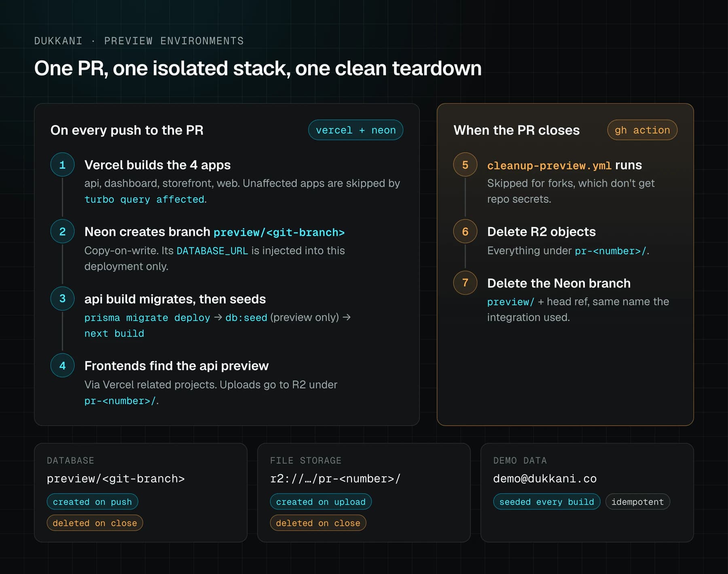Screen dimensions: 728x574
Task: Click the Database card's "deleted on close" tag
Action: coord(95,523)
